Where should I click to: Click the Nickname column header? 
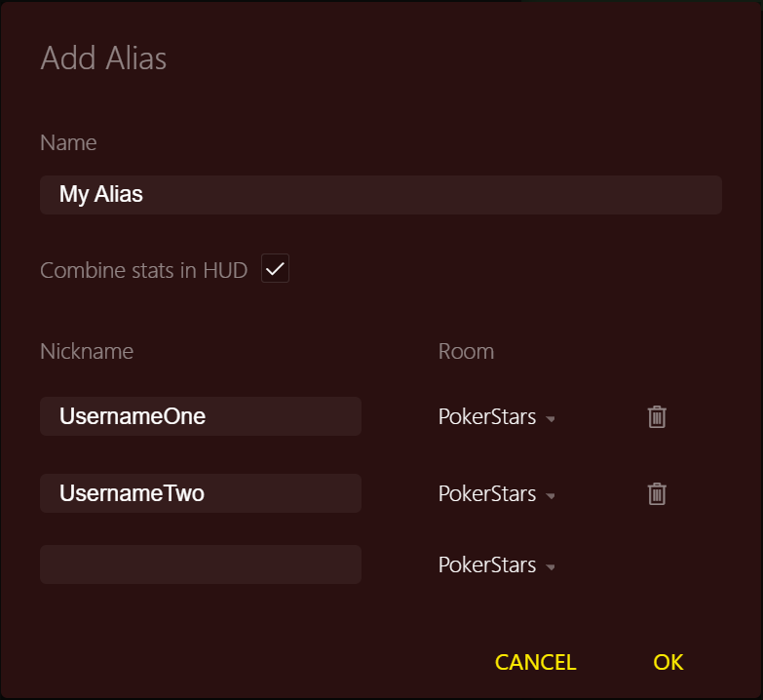click(87, 351)
